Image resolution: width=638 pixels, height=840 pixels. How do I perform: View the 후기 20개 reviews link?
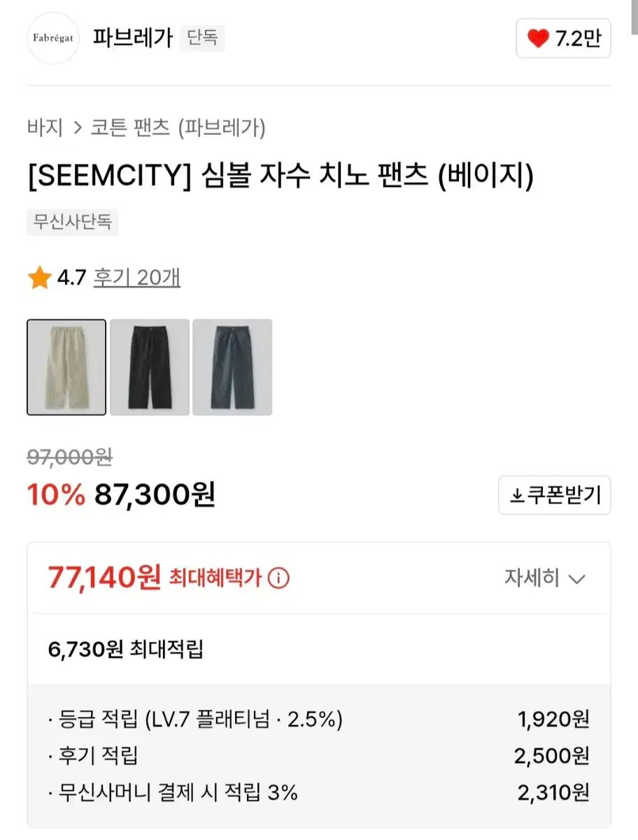(x=136, y=278)
